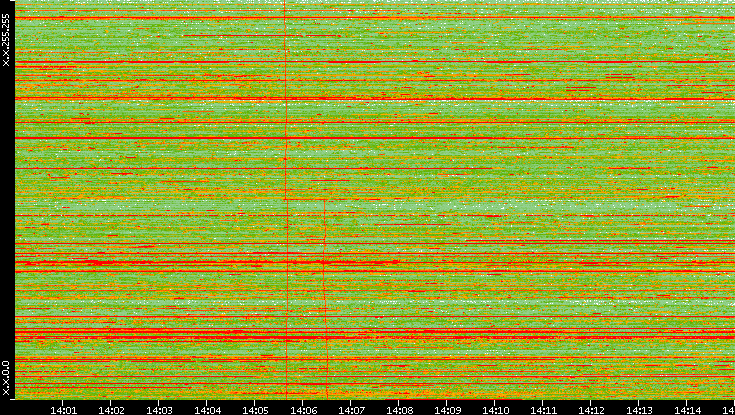Click the 14:03 time axis label

point(159,410)
